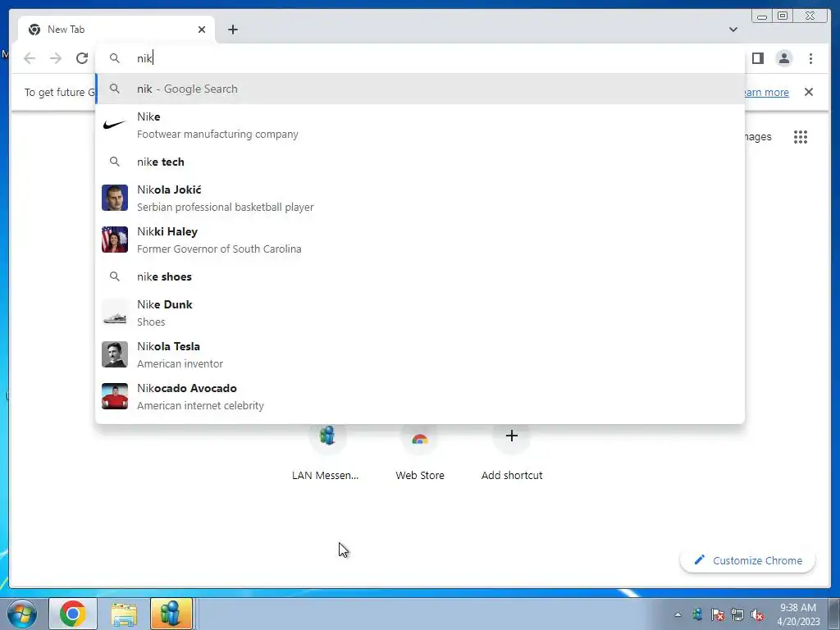This screenshot has width=840, height=630.
Task: Open the tab search dropdown chevron
Action: tap(733, 30)
